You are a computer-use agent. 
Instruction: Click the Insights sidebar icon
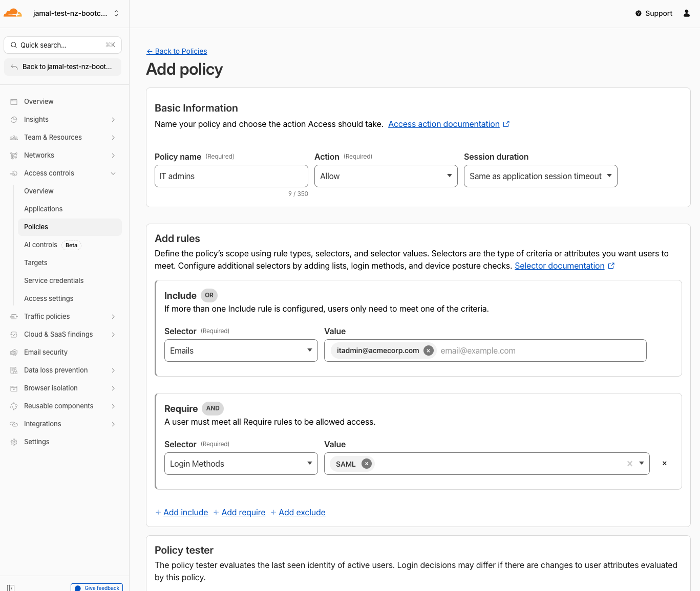point(14,120)
